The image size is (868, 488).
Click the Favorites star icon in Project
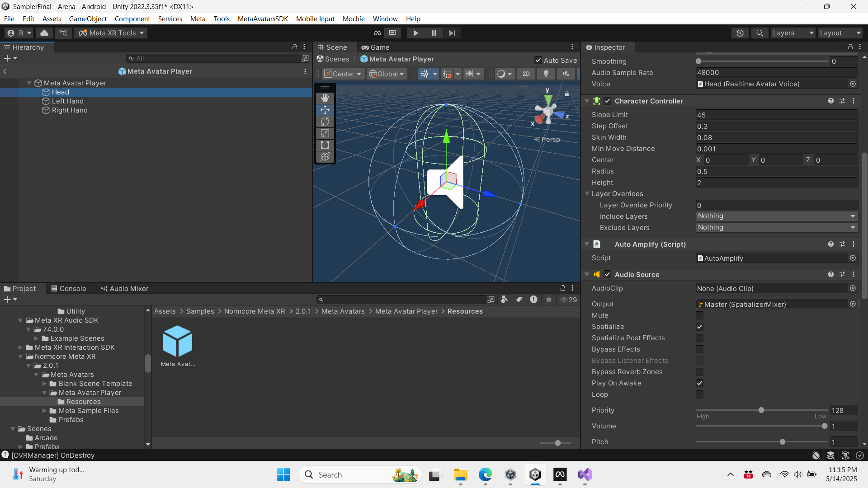pyautogui.click(x=548, y=300)
